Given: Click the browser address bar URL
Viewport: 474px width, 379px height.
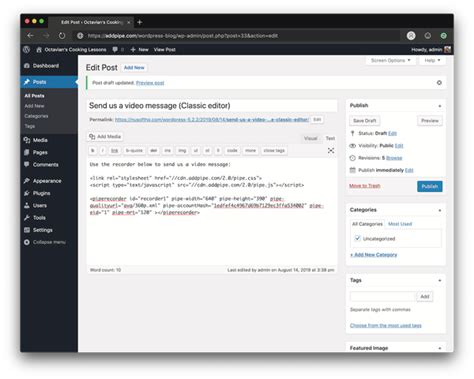Looking at the screenshot, I should (183, 35).
